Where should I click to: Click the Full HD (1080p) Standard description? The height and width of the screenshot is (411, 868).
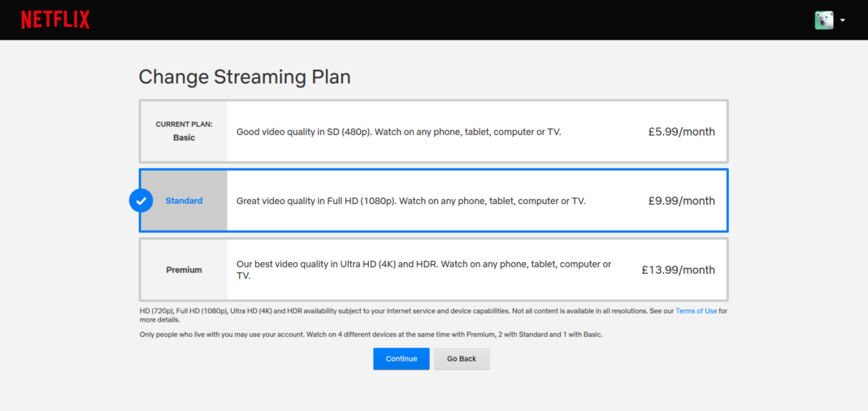click(410, 201)
